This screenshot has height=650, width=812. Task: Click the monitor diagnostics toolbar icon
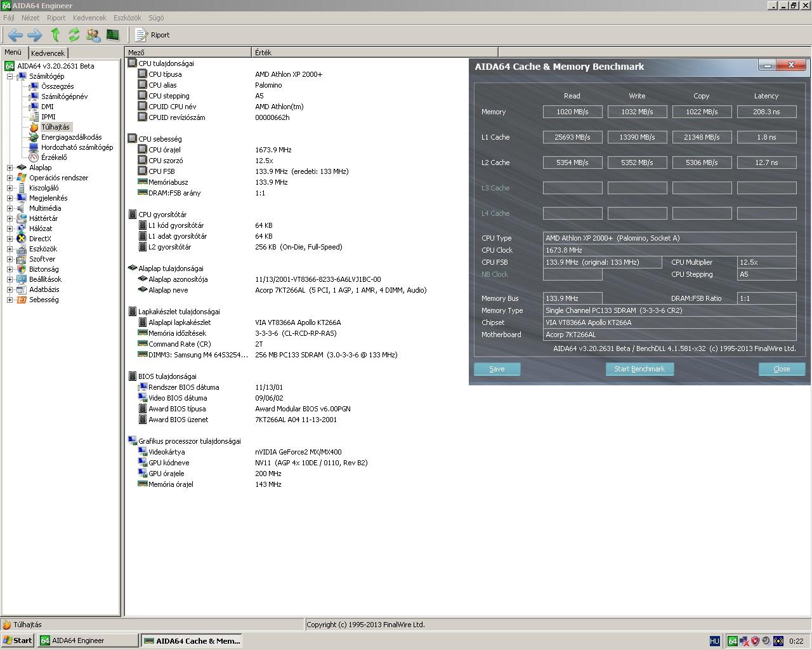tap(113, 35)
